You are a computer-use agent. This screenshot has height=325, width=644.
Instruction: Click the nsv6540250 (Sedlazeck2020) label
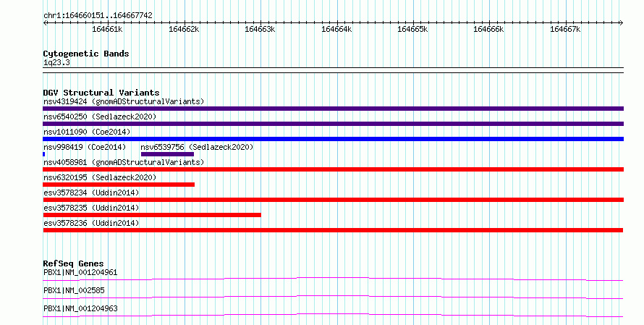click(x=100, y=117)
